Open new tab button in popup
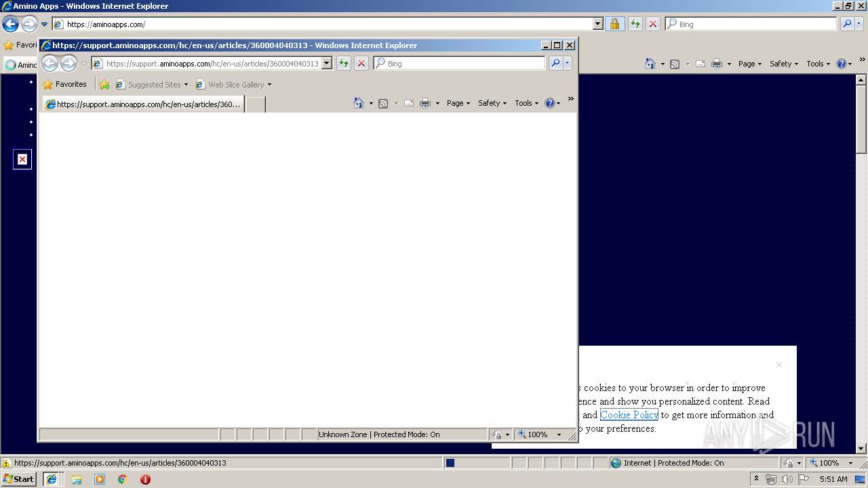This screenshot has width=868, height=488. 255,104
